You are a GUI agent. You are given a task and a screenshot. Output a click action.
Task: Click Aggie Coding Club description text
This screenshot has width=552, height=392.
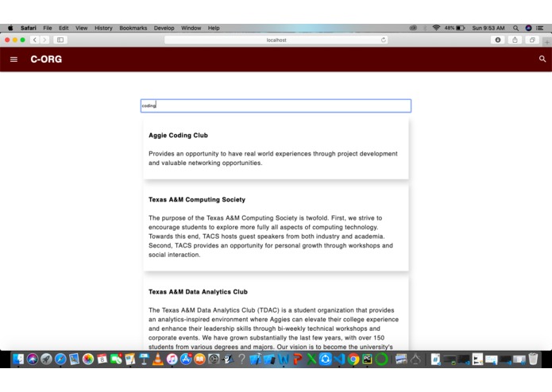[x=273, y=158]
